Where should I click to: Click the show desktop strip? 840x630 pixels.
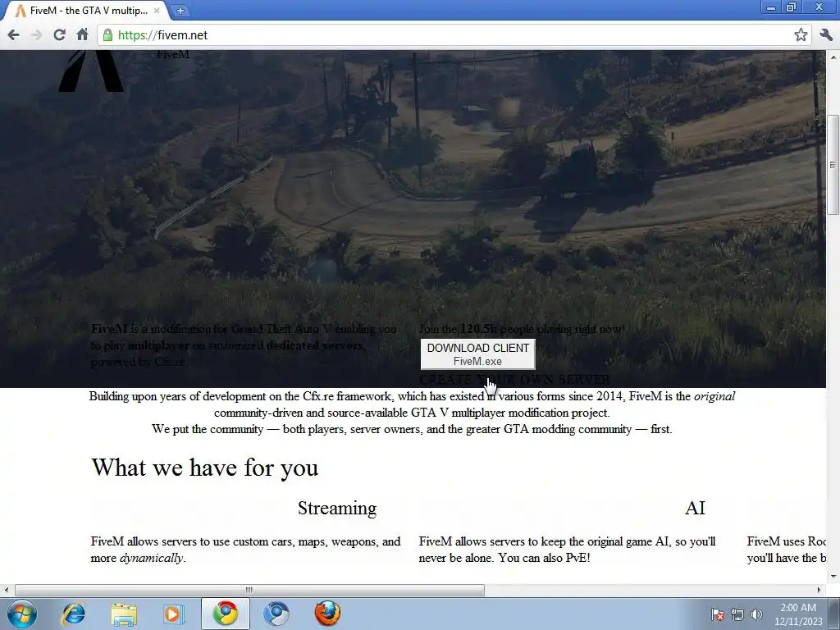point(836,614)
